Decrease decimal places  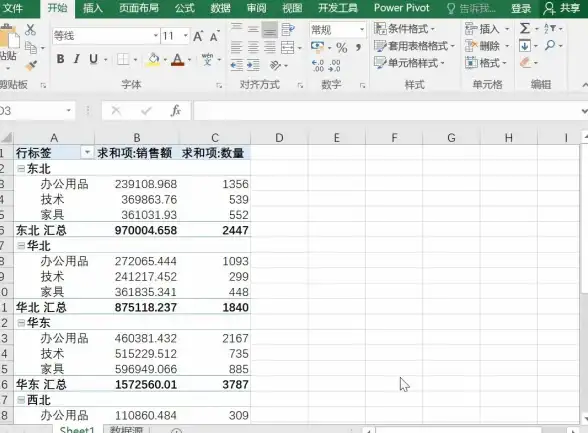pos(334,66)
